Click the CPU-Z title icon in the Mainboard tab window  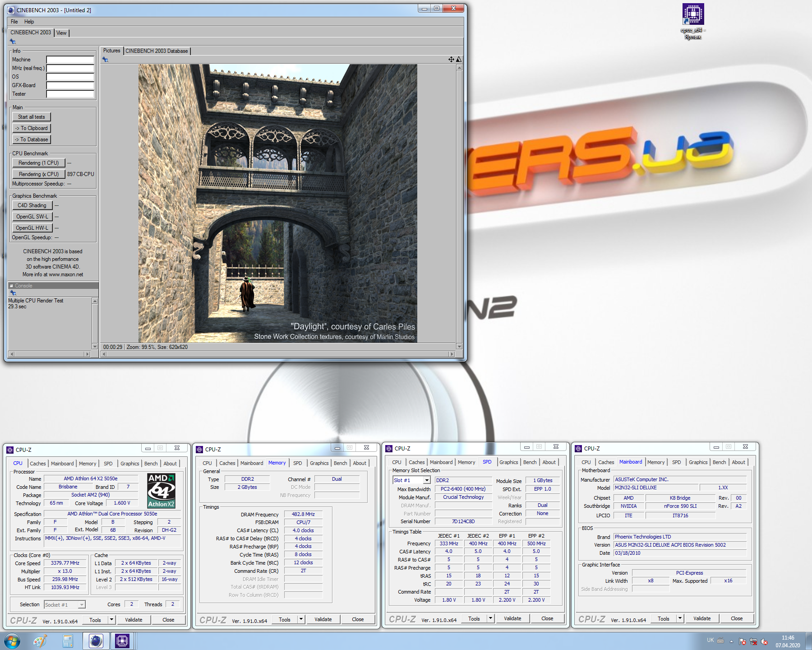(x=578, y=448)
